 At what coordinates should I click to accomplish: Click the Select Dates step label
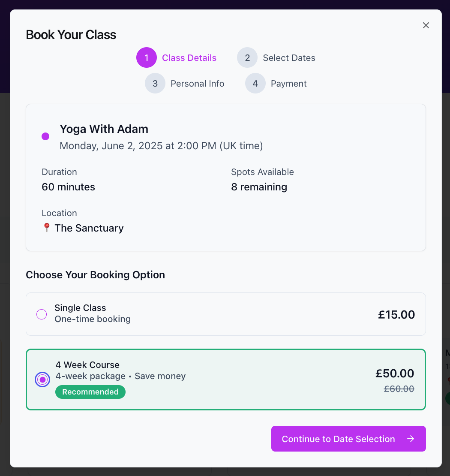click(x=289, y=57)
